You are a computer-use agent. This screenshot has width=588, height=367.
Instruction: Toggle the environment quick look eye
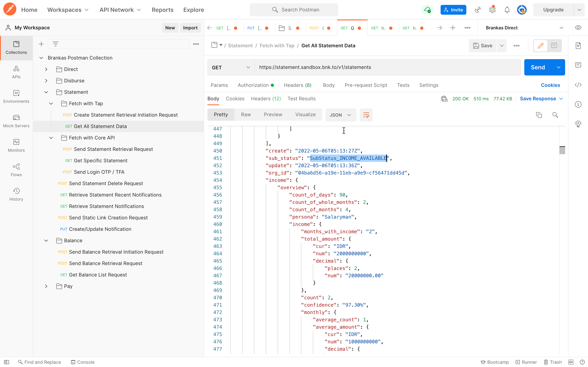tap(578, 28)
